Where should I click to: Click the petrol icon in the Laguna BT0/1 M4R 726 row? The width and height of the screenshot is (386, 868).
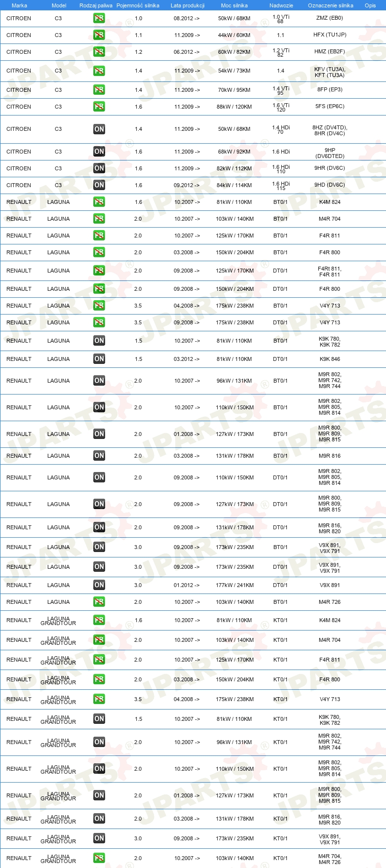coord(99,602)
